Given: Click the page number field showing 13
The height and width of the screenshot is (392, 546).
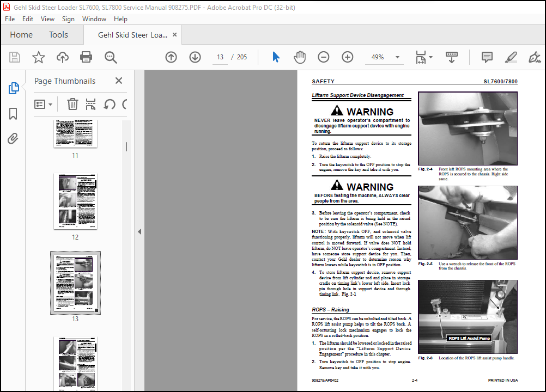Looking at the screenshot, I should click(220, 57).
